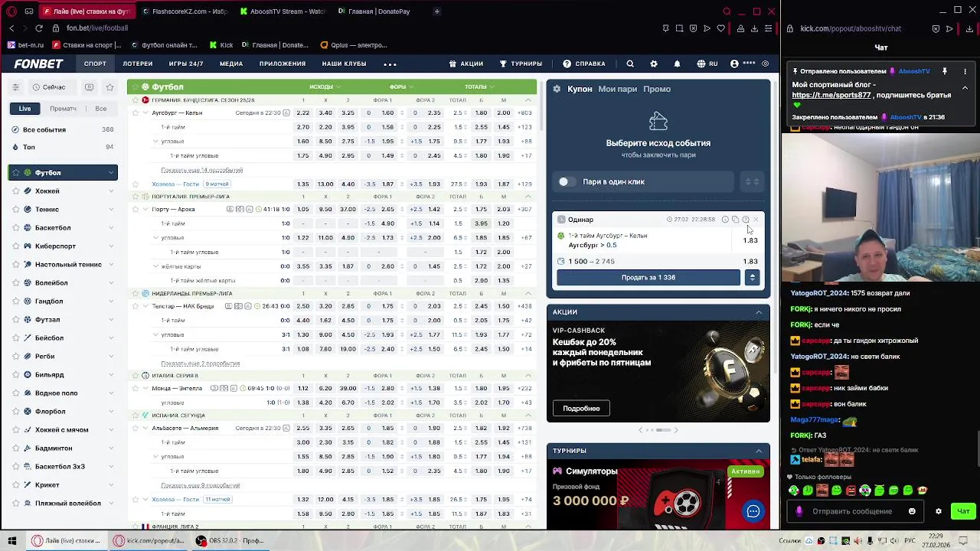Open the notifications bell icon
The image size is (980, 551).
[677, 64]
